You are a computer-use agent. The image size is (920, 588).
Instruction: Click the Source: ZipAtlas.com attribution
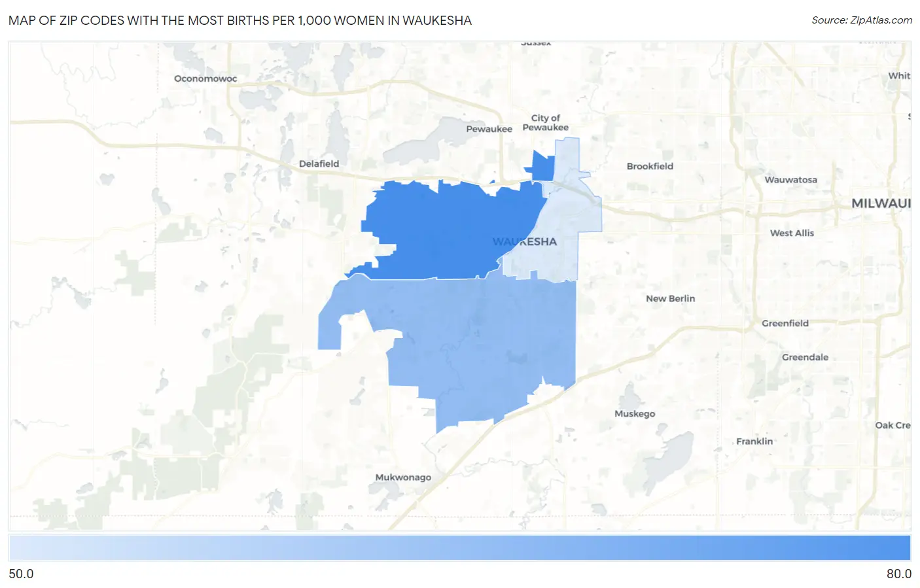pos(862,20)
